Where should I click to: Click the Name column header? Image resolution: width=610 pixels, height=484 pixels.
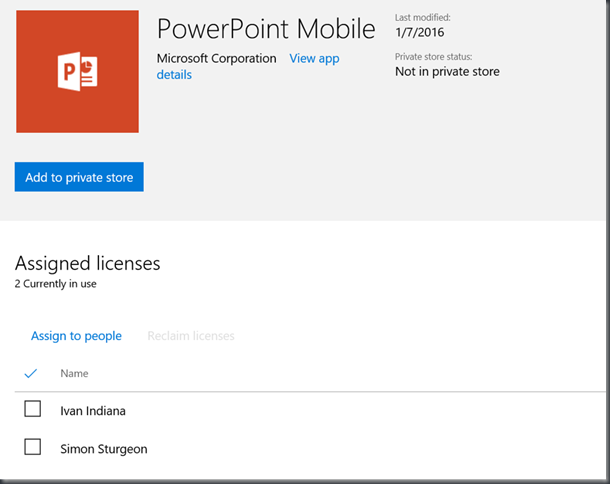click(74, 374)
